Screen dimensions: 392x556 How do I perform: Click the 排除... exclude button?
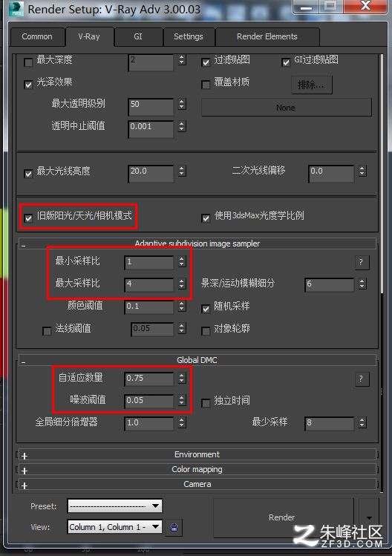tap(312, 85)
